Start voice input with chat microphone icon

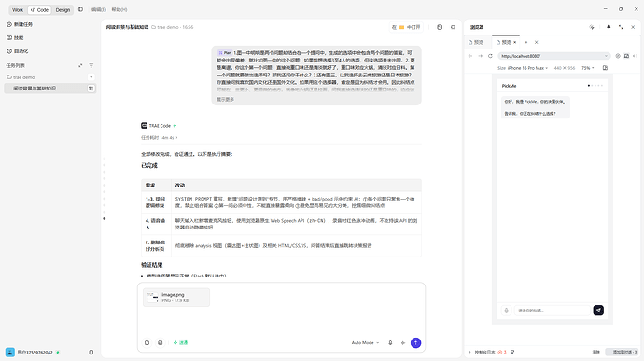(x=390, y=343)
